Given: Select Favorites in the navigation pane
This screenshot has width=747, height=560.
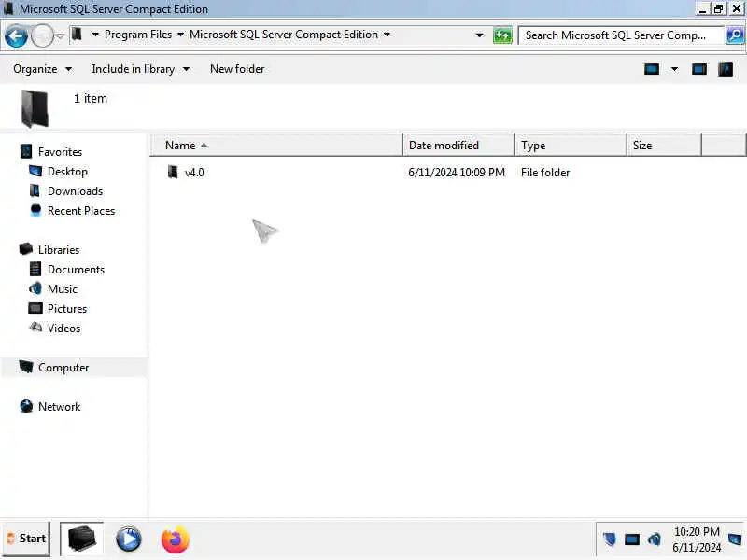Looking at the screenshot, I should (60, 152).
